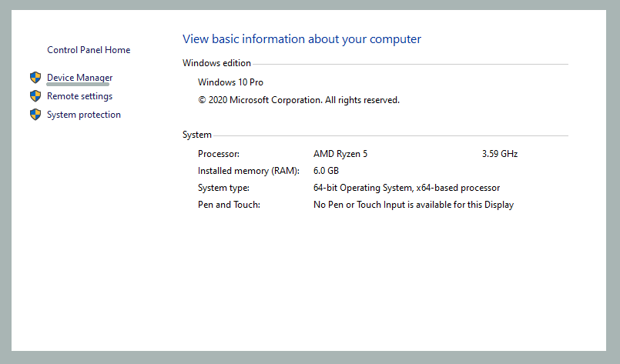The image size is (620, 364).
Task: Click the shield icon beside Device Manager
Action: [x=35, y=78]
